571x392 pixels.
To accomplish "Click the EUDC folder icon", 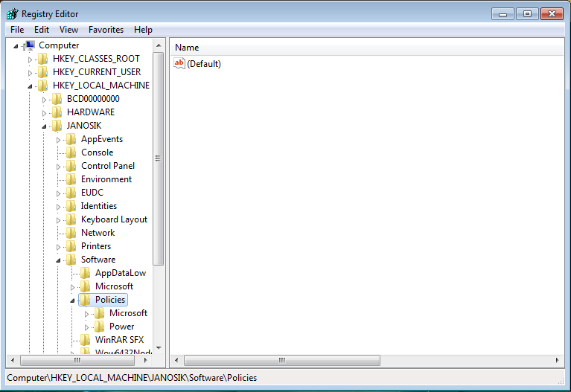I will [x=71, y=193].
